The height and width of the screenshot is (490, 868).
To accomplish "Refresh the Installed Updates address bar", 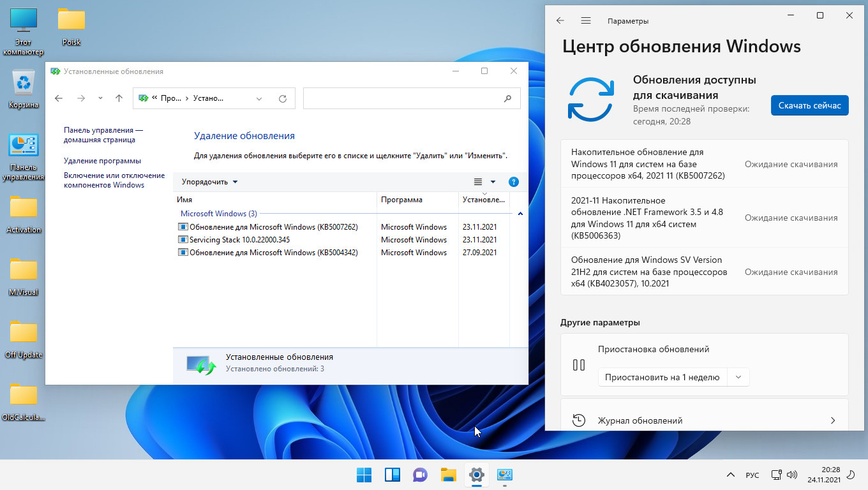I will (x=283, y=98).
